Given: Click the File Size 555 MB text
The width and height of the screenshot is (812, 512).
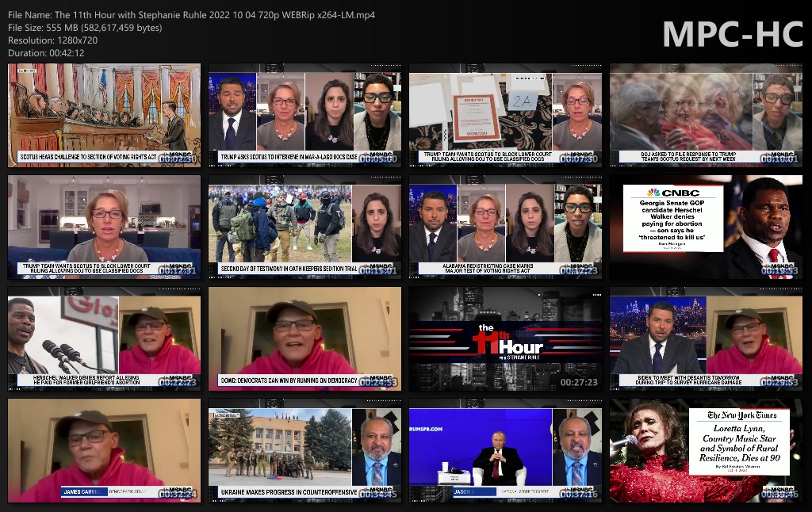Looking at the screenshot, I should pos(85,28).
